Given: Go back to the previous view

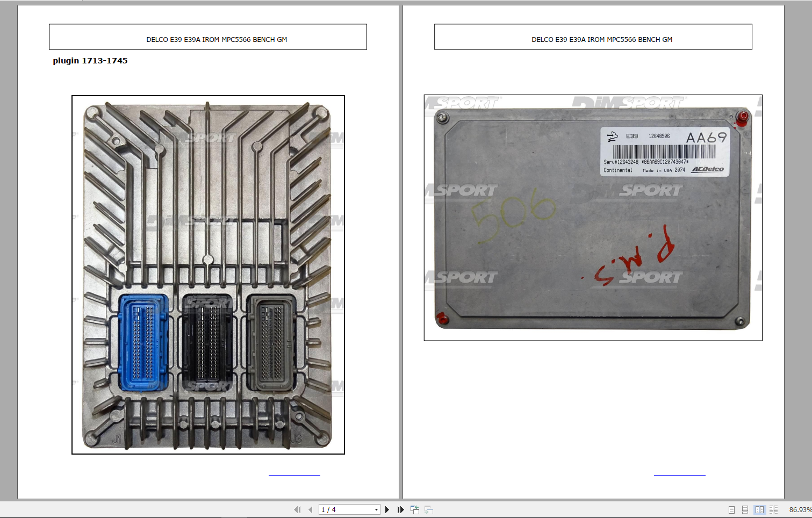Looking at the screenshot, I should [415, 509].
